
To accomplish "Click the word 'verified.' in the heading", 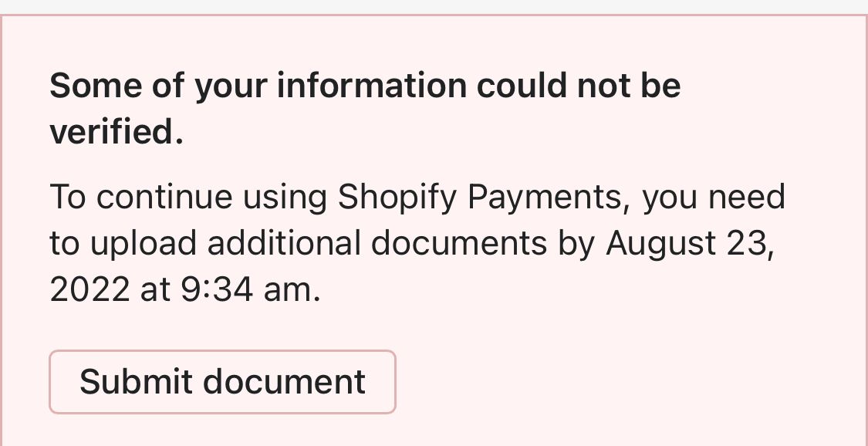I will tap(117, 133).
